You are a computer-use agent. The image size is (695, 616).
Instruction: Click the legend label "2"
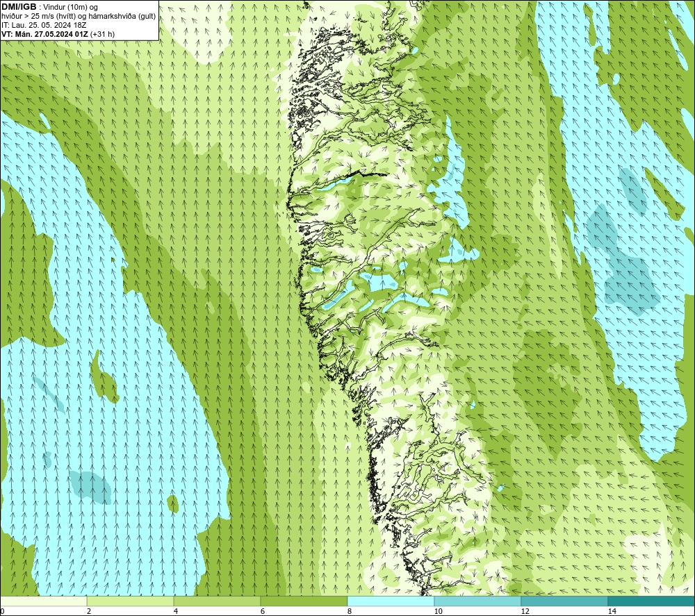(x=89, y=612)
